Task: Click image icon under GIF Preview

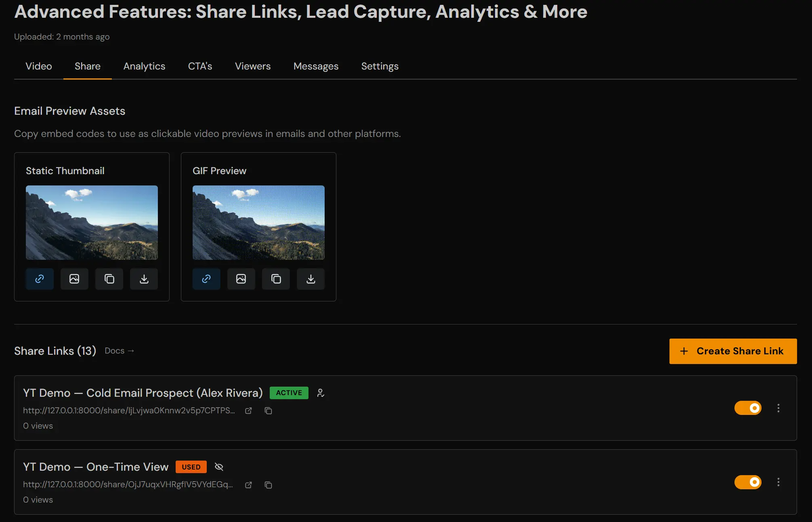Action: click(x=241, y=279)
